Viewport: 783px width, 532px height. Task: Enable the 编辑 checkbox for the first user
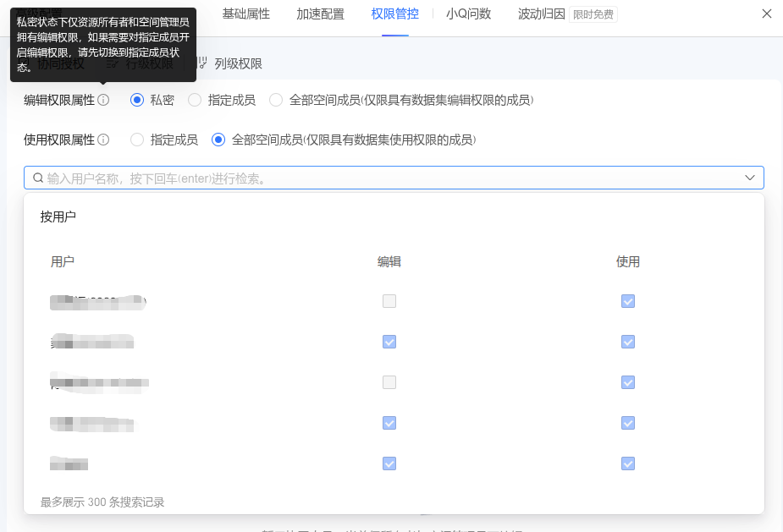pos(389,301)
